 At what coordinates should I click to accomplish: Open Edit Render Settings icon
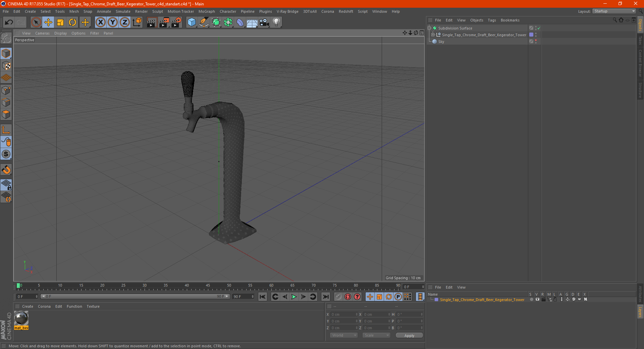[x=176, y=22]
